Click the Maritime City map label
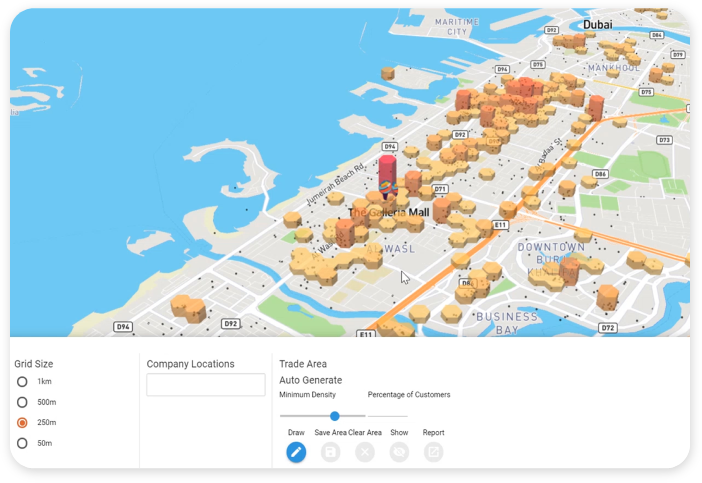This screenshot has height=483, width=702. [457, 26]
